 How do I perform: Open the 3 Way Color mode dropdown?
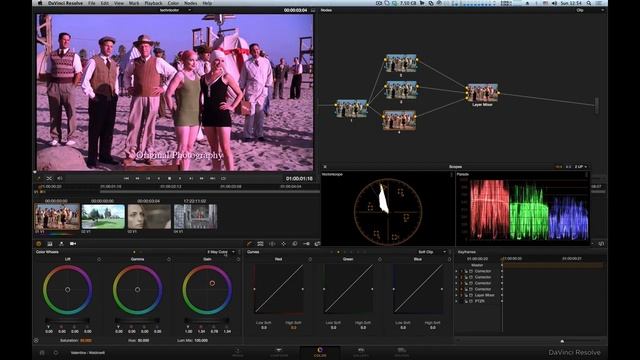221,252
